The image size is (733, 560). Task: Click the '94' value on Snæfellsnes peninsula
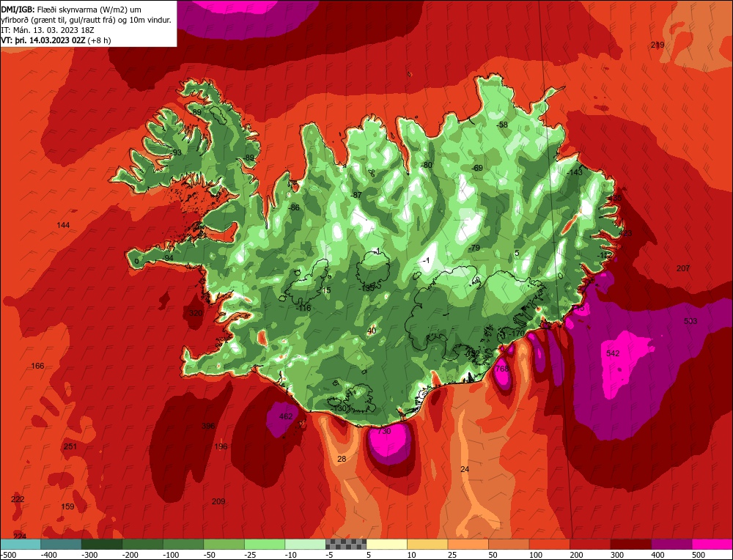tap(169, 259)
